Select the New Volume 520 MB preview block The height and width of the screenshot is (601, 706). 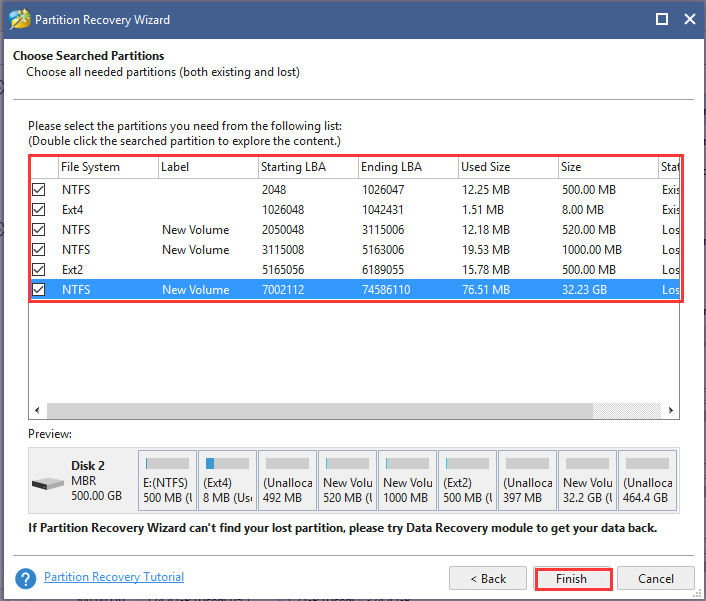pyautogui.click(x=347, y=481)
